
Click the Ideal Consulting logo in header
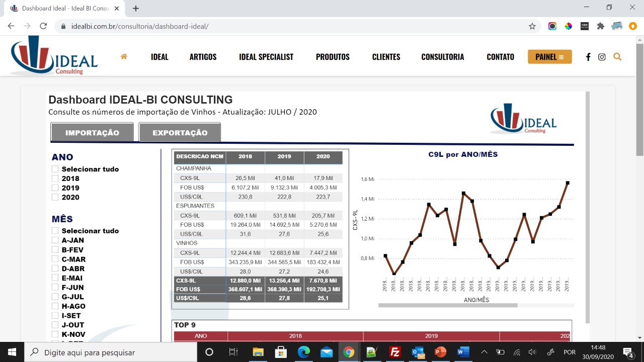point(54,56)
